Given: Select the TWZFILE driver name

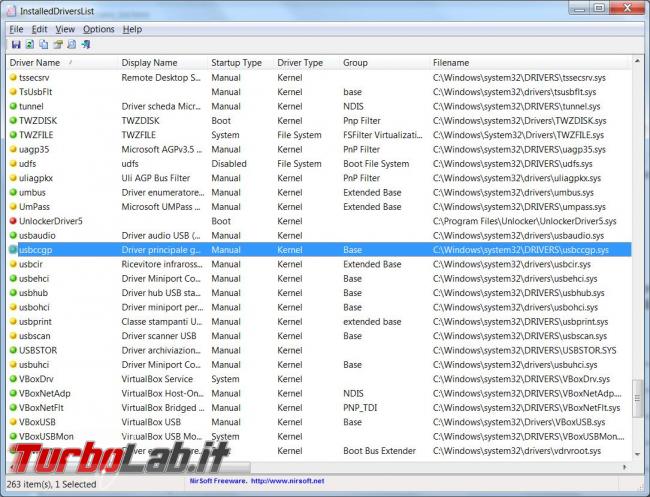Looking at the screenshot, I should coord(36,135).
